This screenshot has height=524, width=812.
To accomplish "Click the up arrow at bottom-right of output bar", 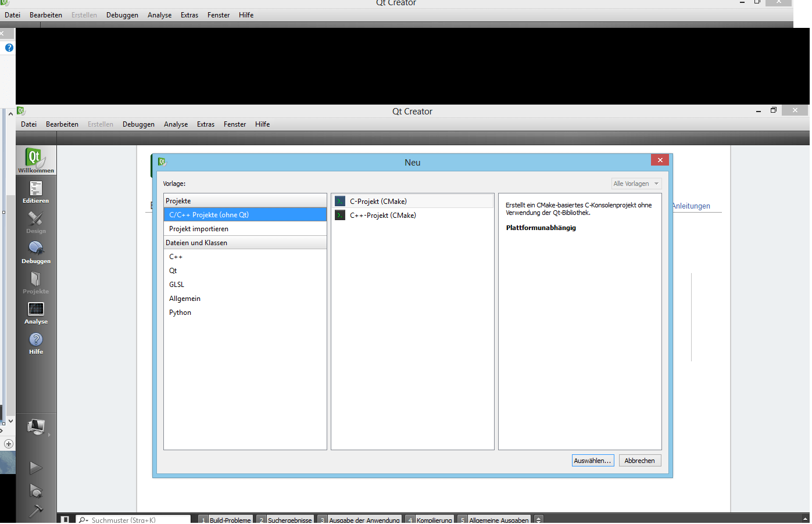I will tap(805, 519).
